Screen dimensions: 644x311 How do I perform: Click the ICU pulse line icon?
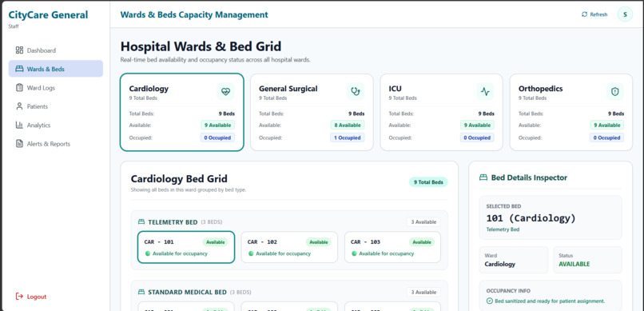[485, 92]
